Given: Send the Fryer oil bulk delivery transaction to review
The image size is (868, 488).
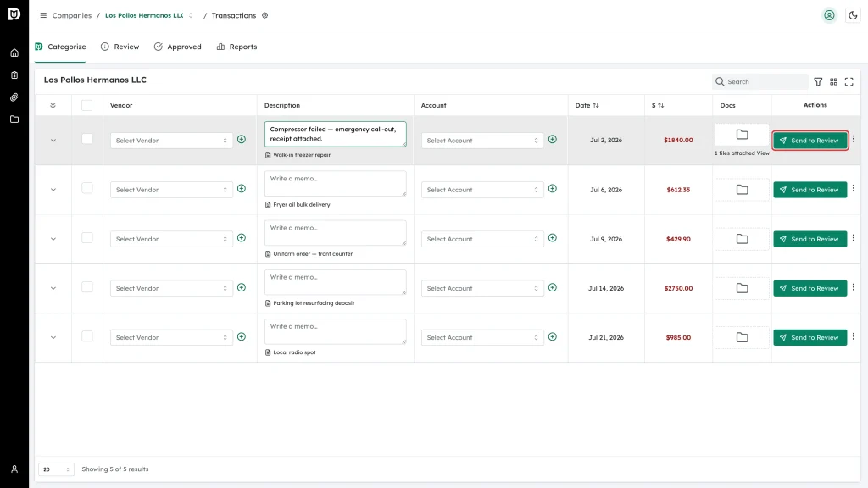Looking at the screenshot, I should click(810, 190).
